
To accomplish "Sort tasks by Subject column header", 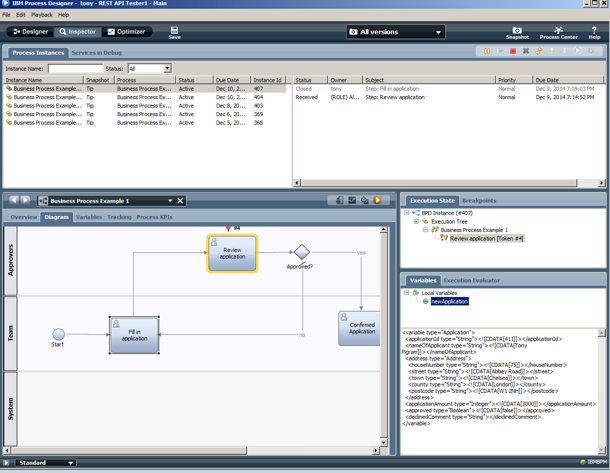I will tap(429, 80).
